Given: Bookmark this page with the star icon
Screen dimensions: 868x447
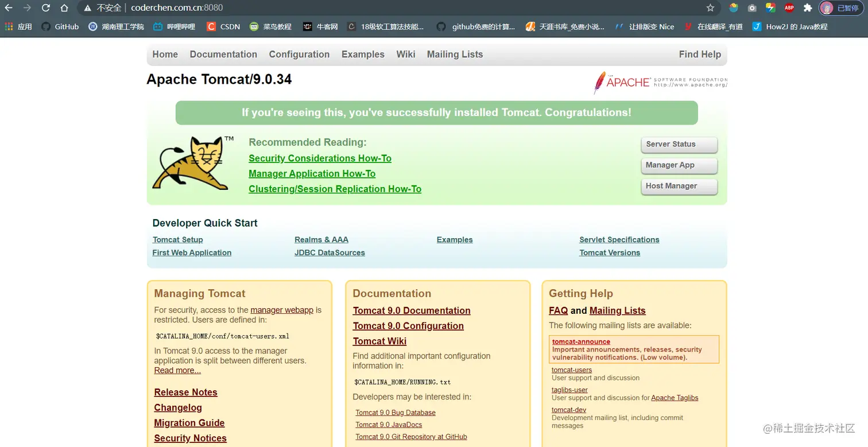Looking at the screenshot, I should 710,8.
